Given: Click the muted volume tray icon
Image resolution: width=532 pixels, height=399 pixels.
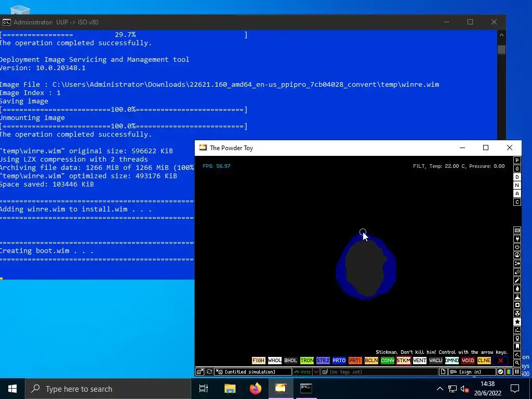Looking at the screenshot, I should (x=465, y=389).
